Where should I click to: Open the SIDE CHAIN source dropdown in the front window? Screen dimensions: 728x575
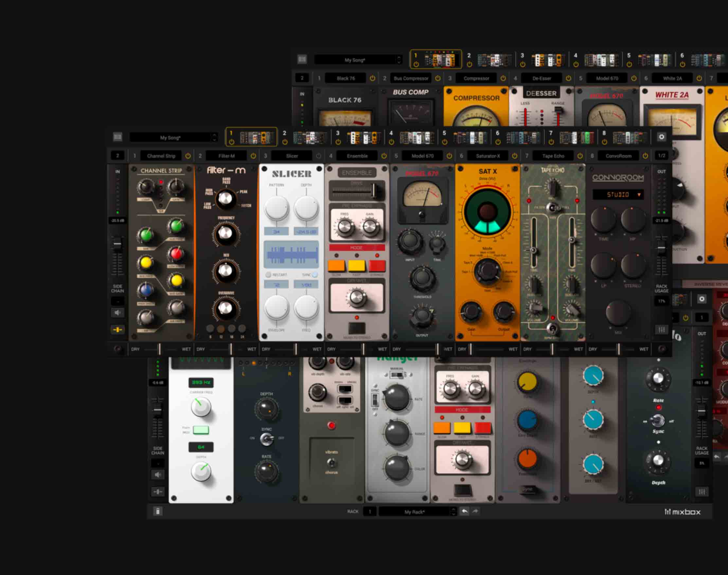pyautogui.click(x=117, y=301)
